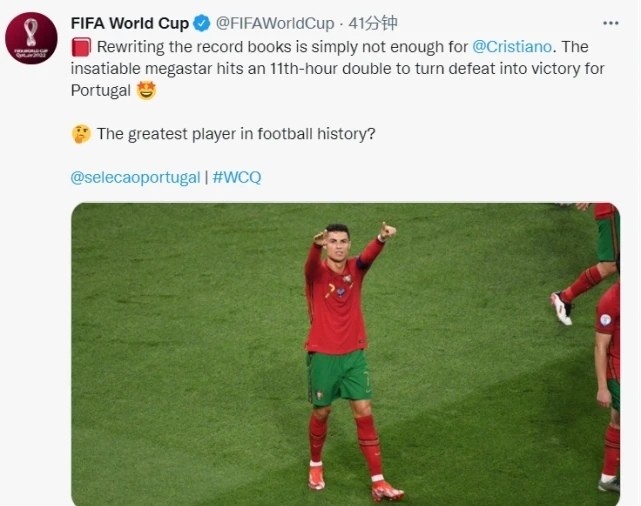The width and height of the screenshot is (641, 506).
Task: Click the star-struck emoji after Portugal
Action: pos(146,90)
